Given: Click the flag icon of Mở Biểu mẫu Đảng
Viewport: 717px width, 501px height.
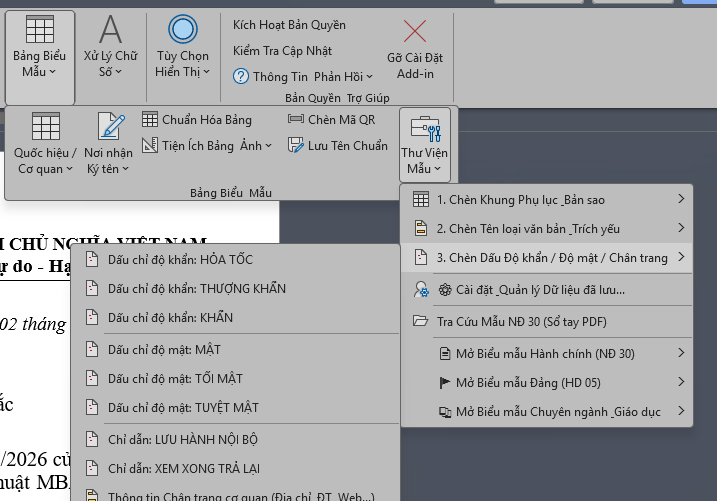Looking at the screenshot, I should click(444, 383).
